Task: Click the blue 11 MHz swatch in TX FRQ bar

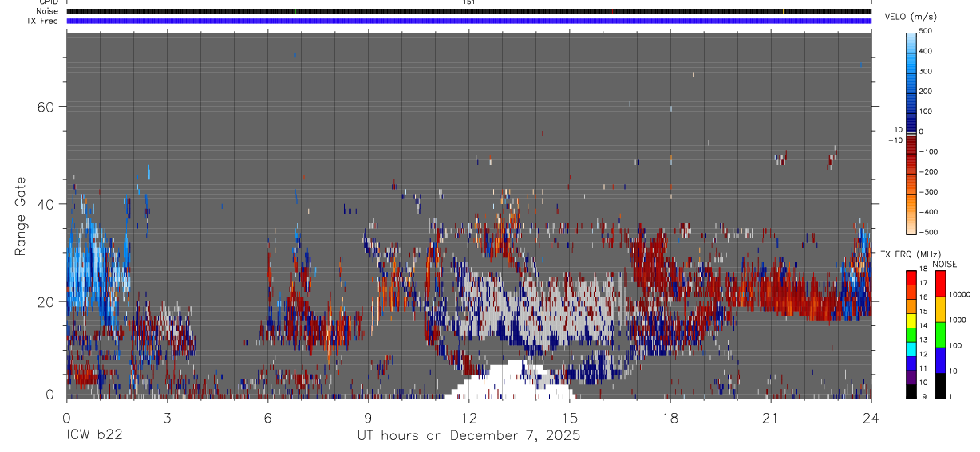Action: [x=911, y=362]
